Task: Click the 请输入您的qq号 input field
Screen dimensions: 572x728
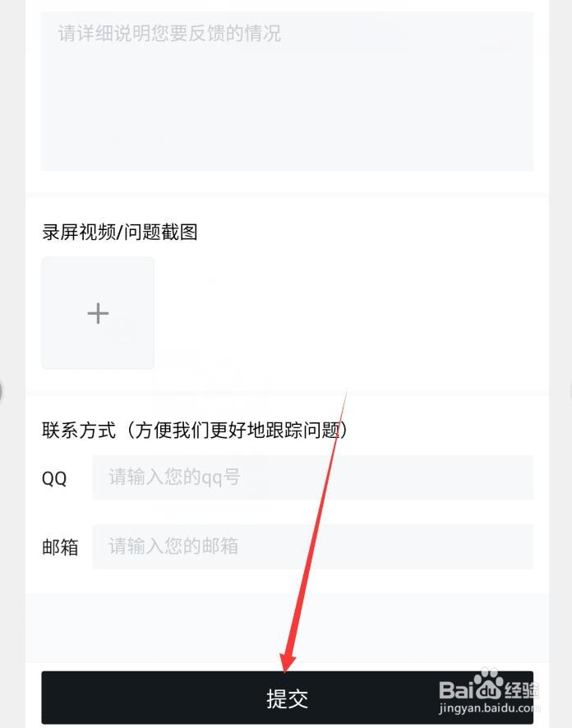Action: point(313,477)
